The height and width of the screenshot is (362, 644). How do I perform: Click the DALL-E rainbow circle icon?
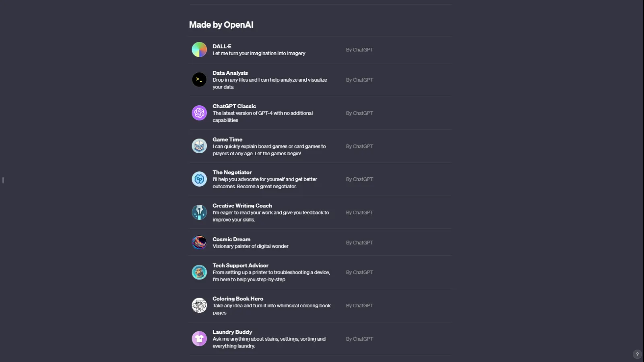[199, 50]
